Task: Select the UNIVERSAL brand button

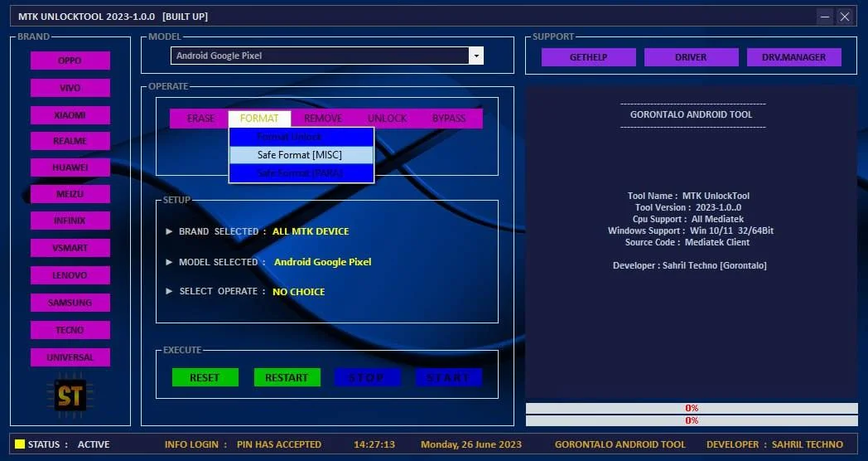Action: point(70,357)
